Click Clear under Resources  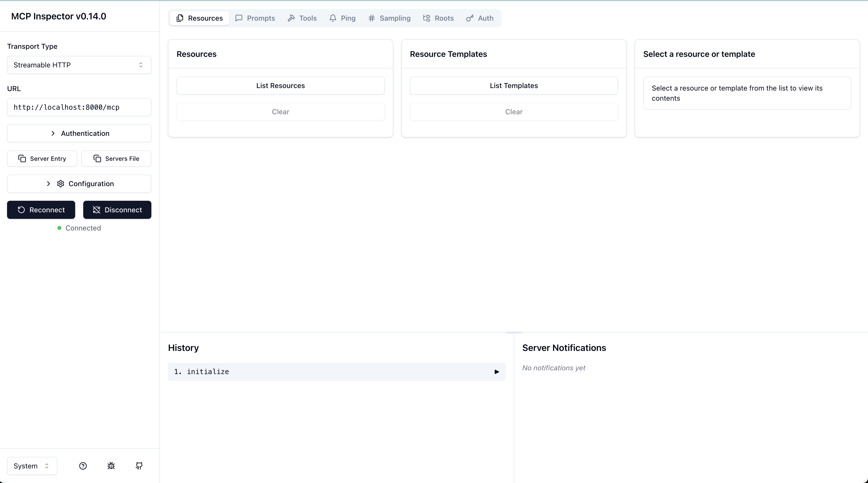pos(280,112)
